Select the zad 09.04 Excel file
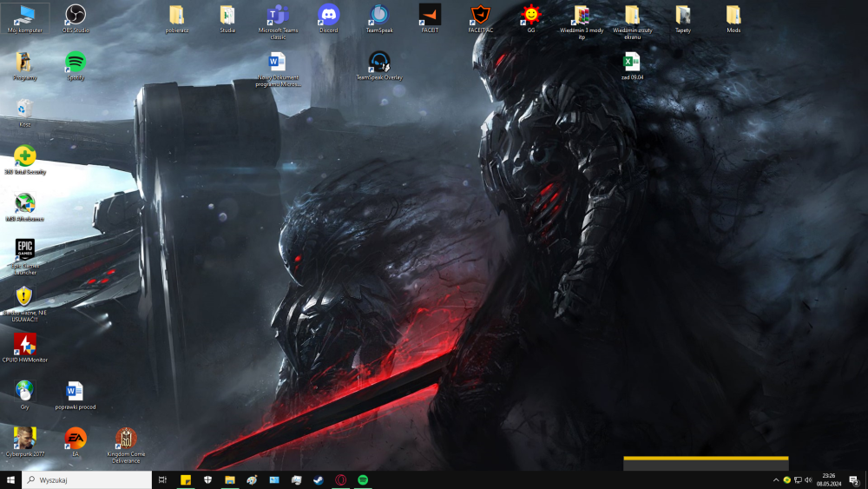 point(632,62)
